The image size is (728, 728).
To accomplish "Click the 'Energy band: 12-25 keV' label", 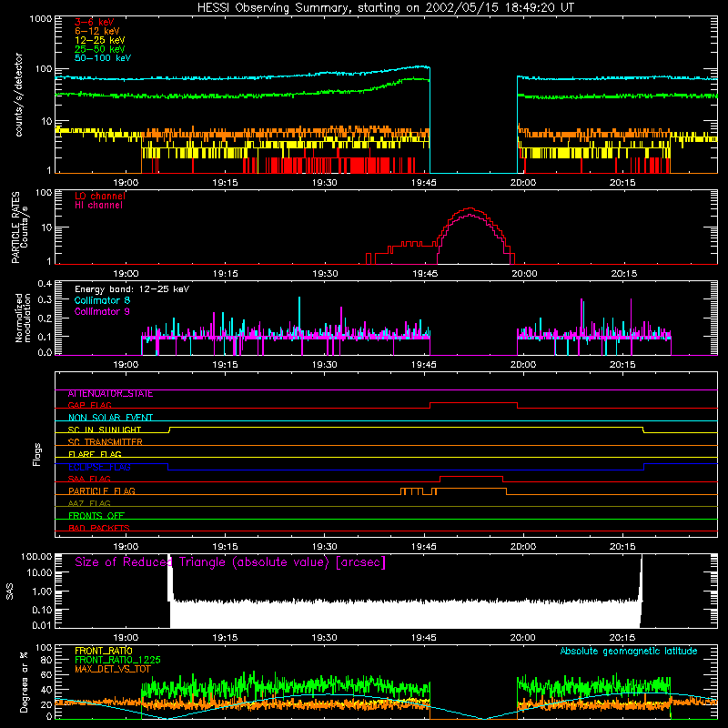I will click(132, 289).
